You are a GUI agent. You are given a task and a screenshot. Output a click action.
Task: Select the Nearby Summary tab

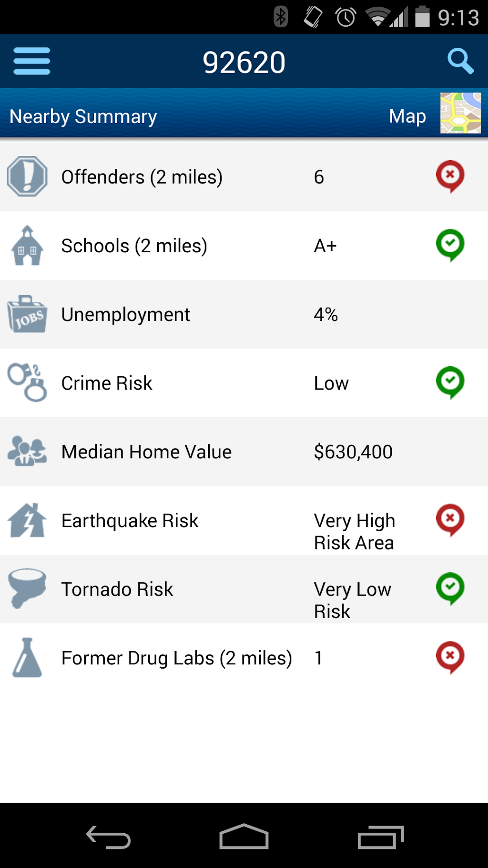point(83,116)
